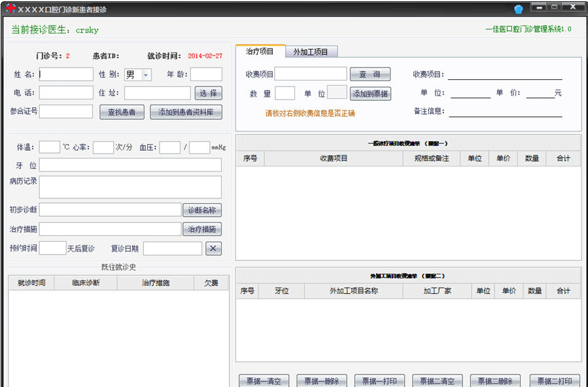Click the 选择 button next to address
The height and width of the screenshot is (387, 588).
[208, 94]
